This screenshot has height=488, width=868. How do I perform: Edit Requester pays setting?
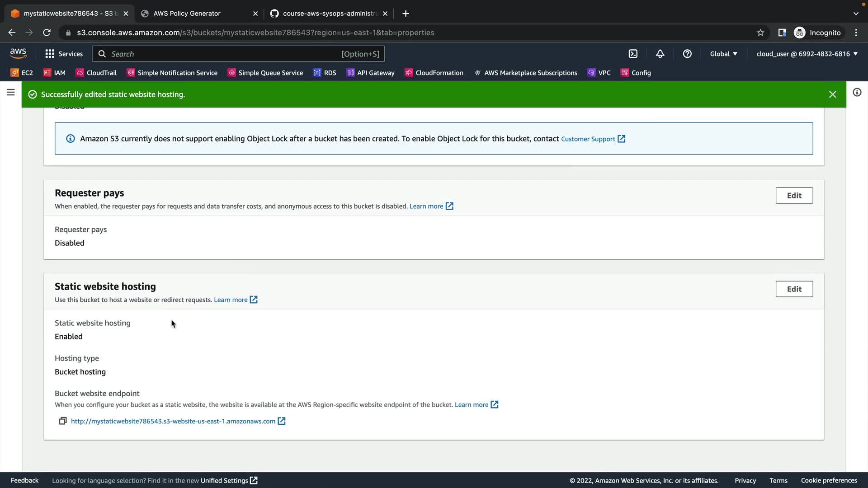[x=794, y=196]
